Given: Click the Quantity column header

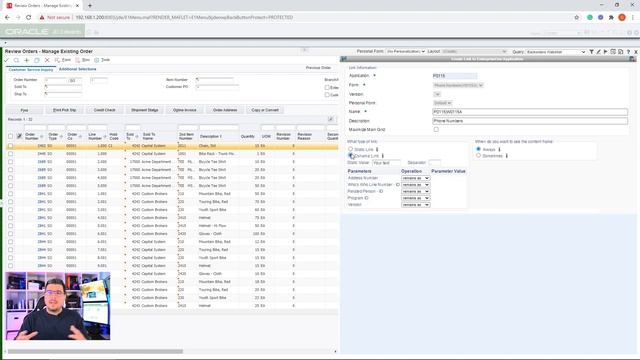Looking at the screenshot, I should click(247, 136).
